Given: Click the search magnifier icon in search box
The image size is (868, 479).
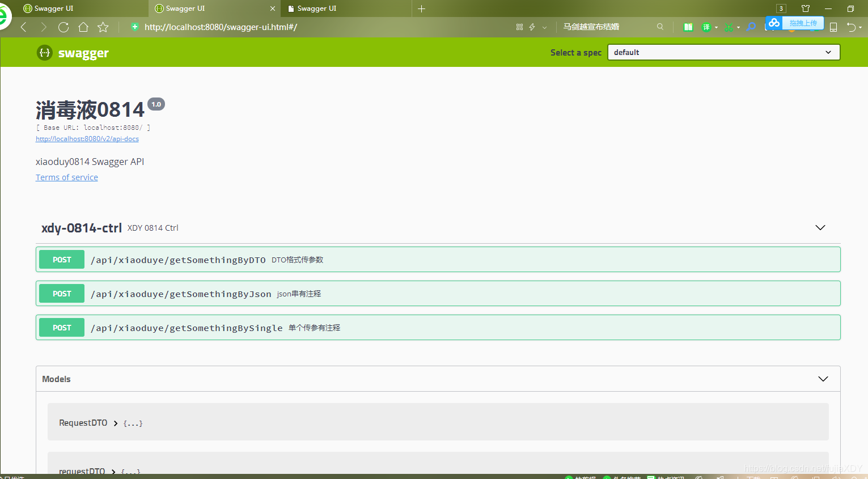Looking at the screenshot, I should [x=660, y=27].
